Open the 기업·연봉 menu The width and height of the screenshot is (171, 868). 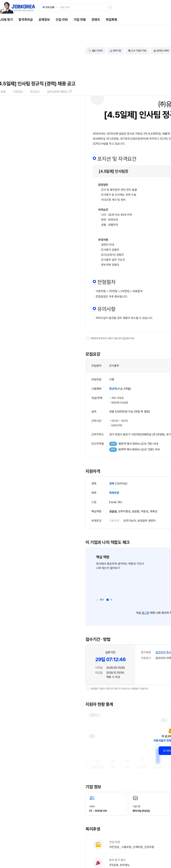80,19
